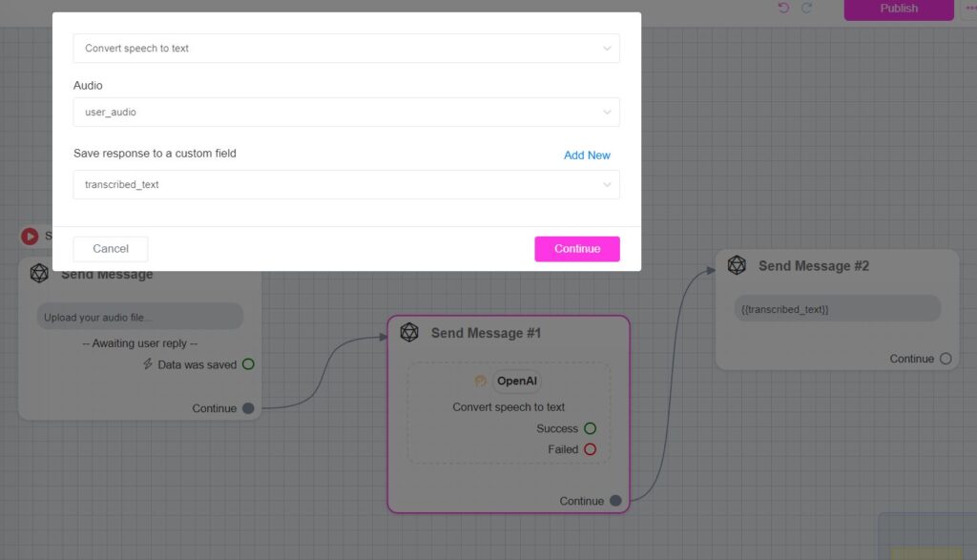Click the green Success connector circle

point(590,428)
